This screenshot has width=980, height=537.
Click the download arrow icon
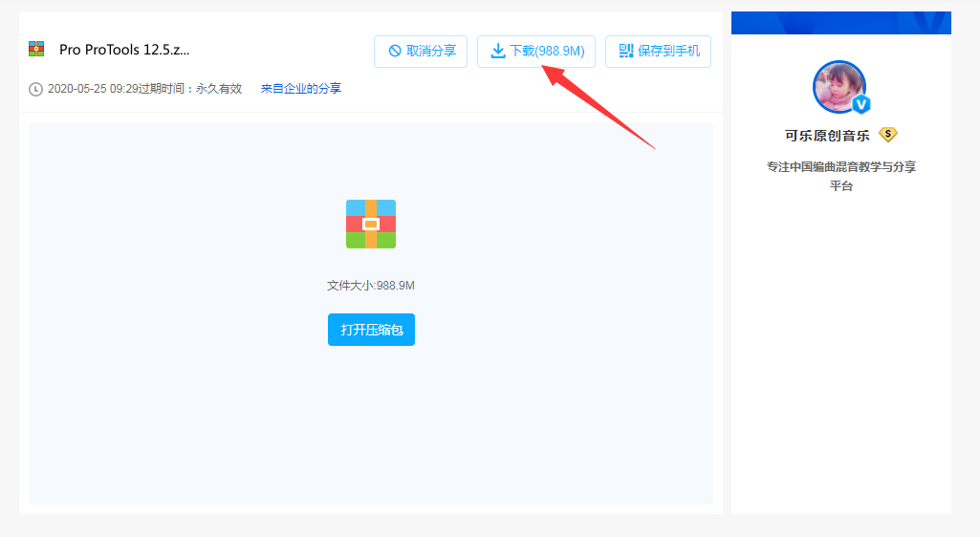[497, 51]
